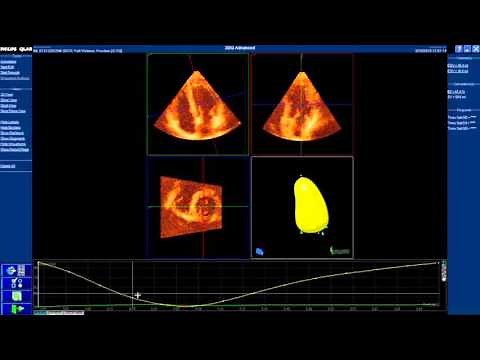Open the checkbox-and-radio preferences icon
The height and width of the screenshot is (360, 480).
(16, 283)
